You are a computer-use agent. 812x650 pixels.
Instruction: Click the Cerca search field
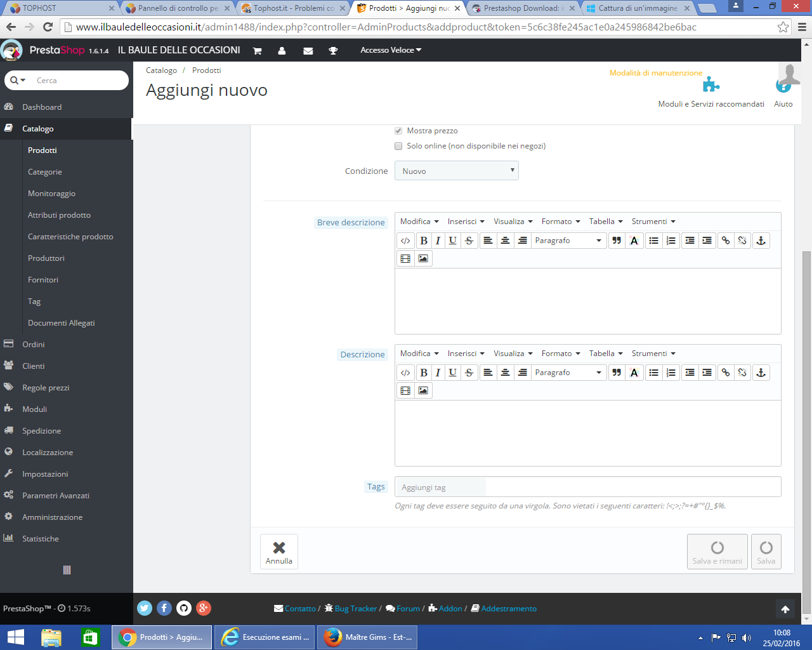click(79, 80)
